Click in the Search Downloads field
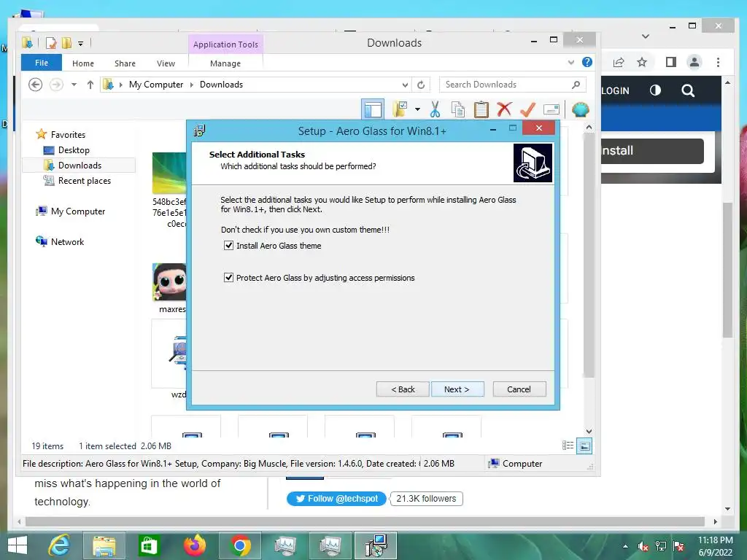747x560 pixels. coord(506,85)
